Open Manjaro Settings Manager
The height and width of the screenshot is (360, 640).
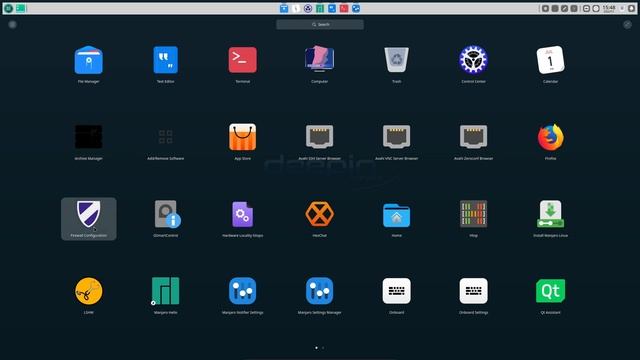click(320, 291)
